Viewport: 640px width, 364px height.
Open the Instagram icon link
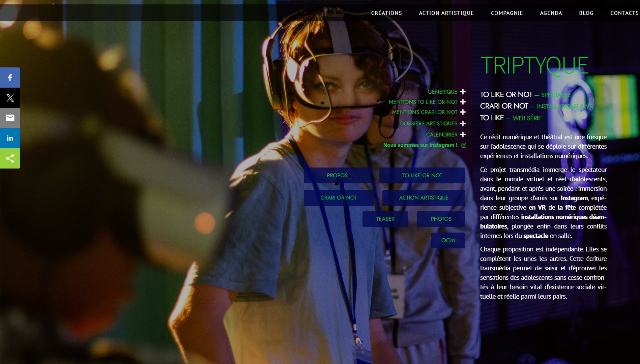tap(464, 145)
